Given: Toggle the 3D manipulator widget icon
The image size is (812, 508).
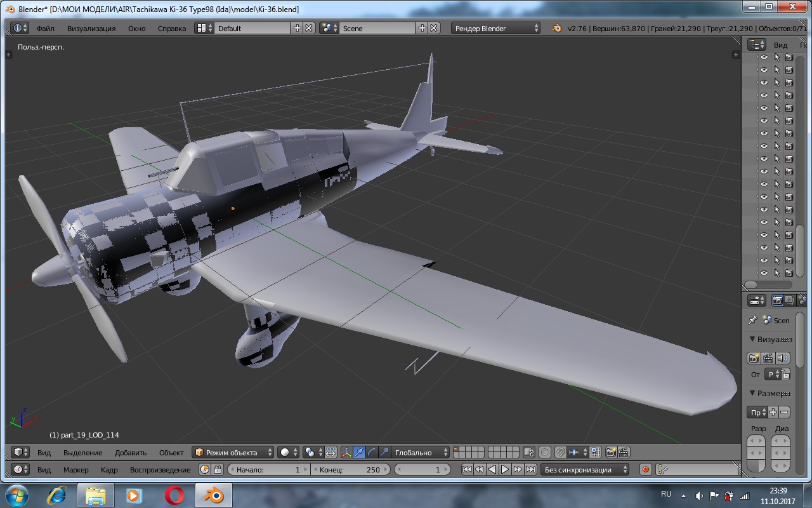Looking at the screenshot, I should point(347,453).
